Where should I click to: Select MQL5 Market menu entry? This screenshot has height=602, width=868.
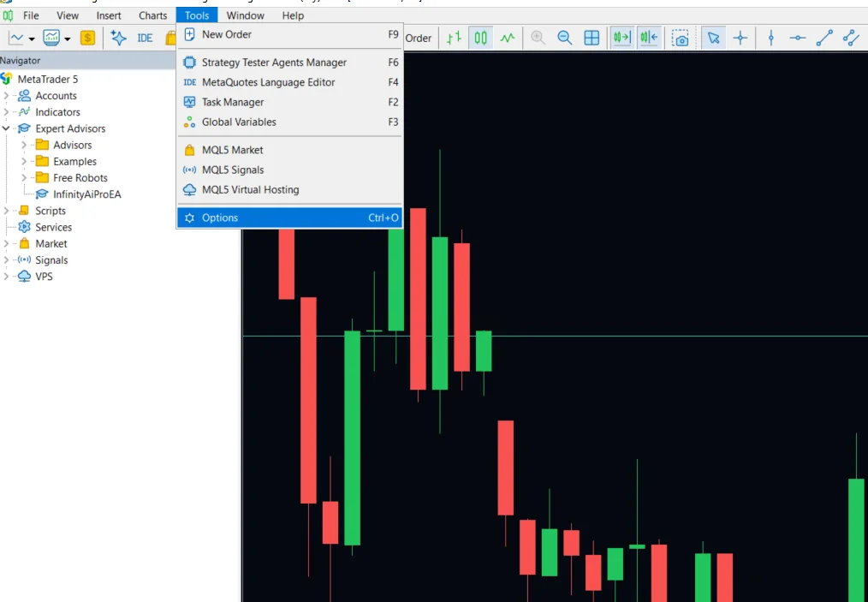pyautogui.click(x=290, y=150)
